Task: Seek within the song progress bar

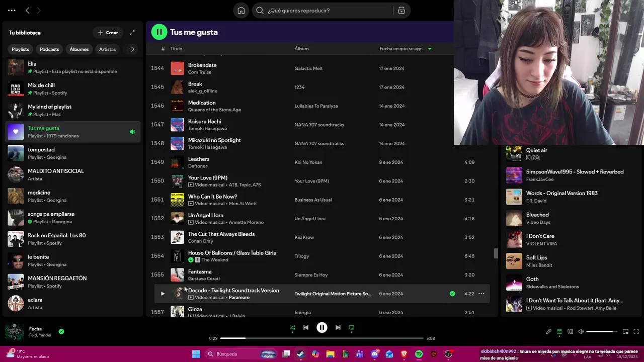Action: tap(322, 338)
